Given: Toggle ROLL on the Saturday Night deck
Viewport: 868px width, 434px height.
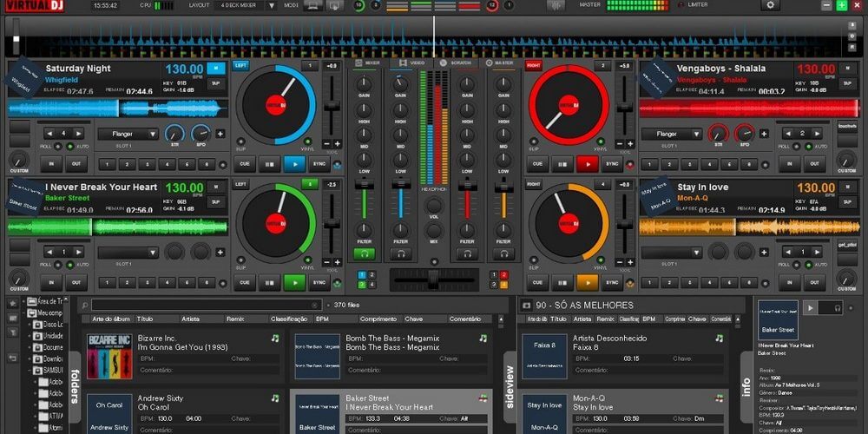Looking at the screenshot, I should tap(56, 146).
